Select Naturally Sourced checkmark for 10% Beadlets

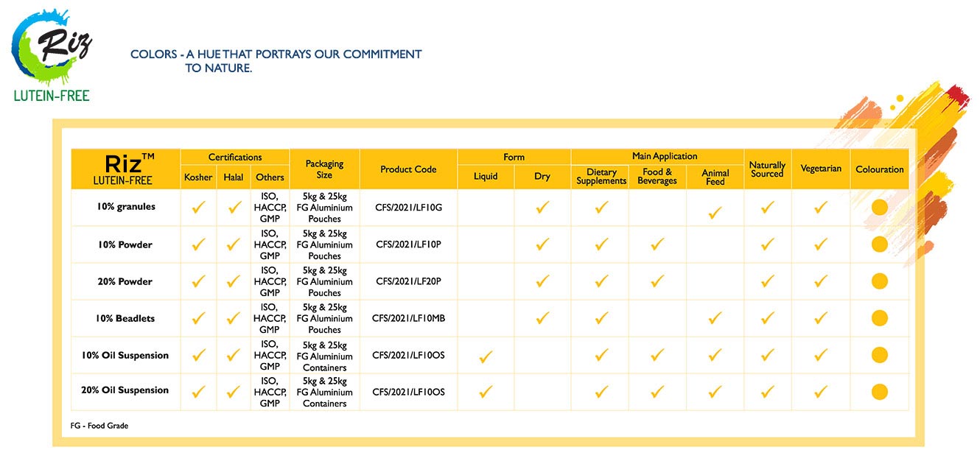coord(767,318)
